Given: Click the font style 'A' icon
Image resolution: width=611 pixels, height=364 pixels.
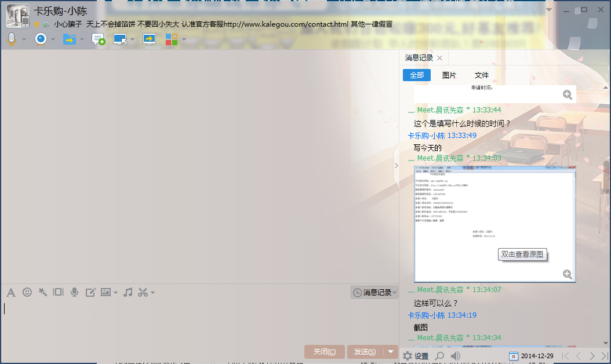Looking at the screenshot, I should point(10,292).
